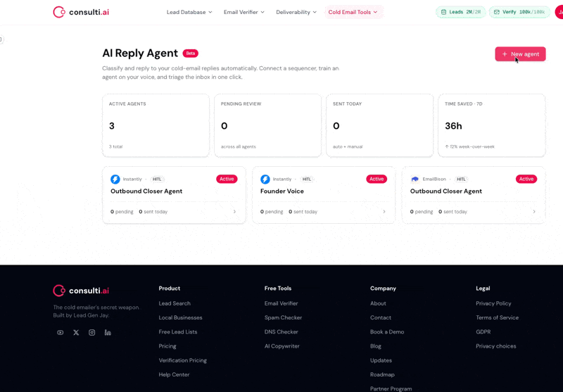Open the Email Verifier menu
Image resolution: width=563 pixels, height=392 pixels.
(243, 12)
